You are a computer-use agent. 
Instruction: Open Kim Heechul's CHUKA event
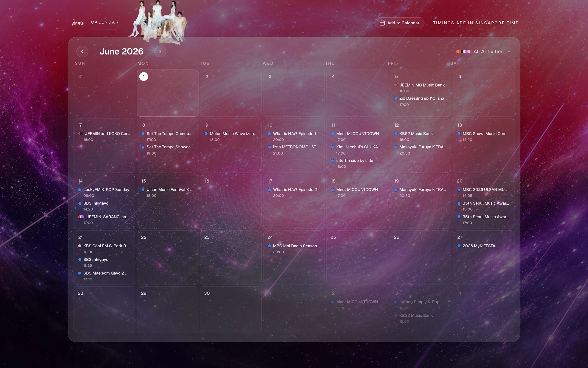pyautogui.click(x=357, y=150)
